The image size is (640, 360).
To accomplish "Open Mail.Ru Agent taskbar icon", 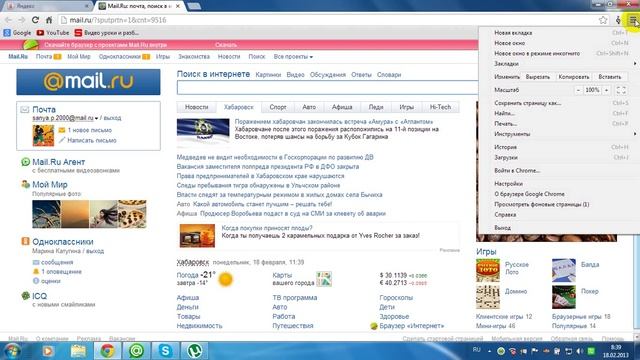I will (136, 351).
